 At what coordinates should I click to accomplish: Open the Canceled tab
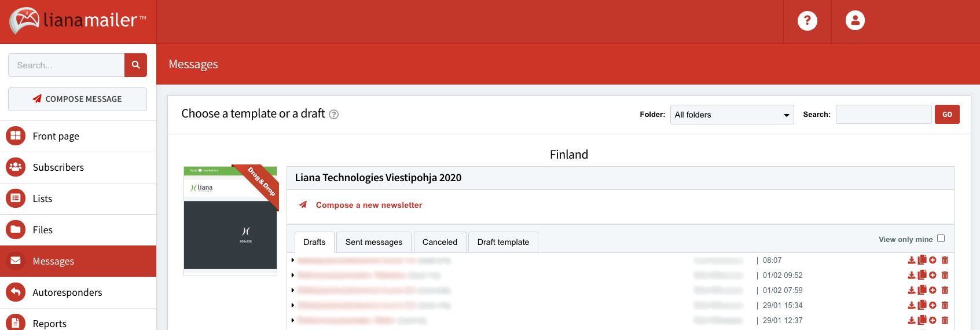(x=440, y=242)
